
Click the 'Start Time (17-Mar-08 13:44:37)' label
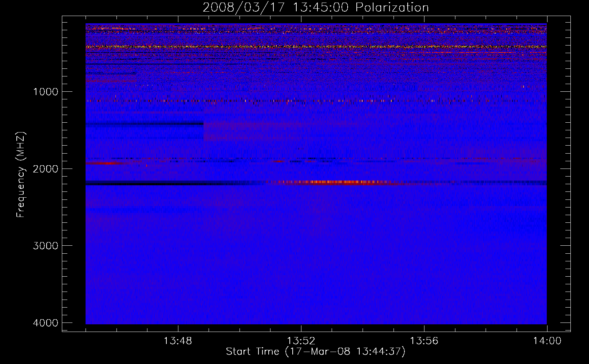coord(316,352)
